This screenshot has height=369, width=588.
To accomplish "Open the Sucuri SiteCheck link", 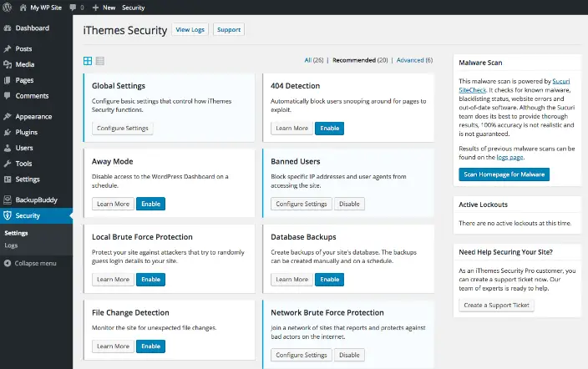I will [514, 85].
